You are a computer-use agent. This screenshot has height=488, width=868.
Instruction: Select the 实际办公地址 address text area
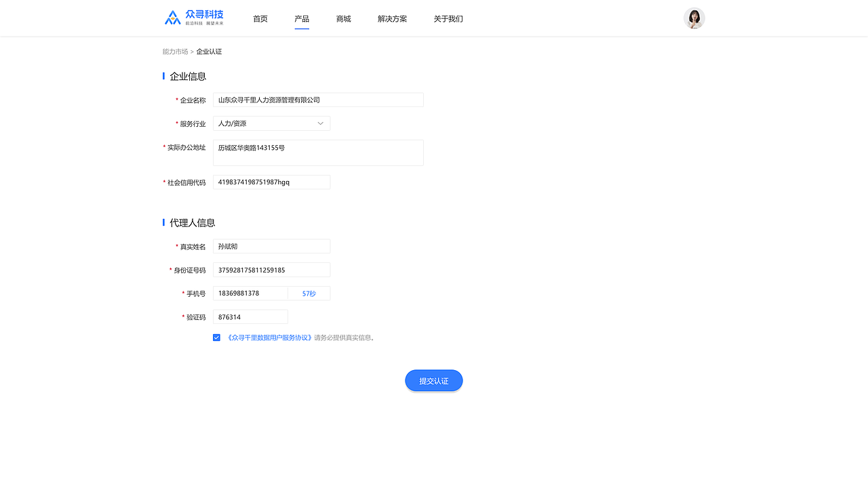pyautogui.click(x=318, y=152)
